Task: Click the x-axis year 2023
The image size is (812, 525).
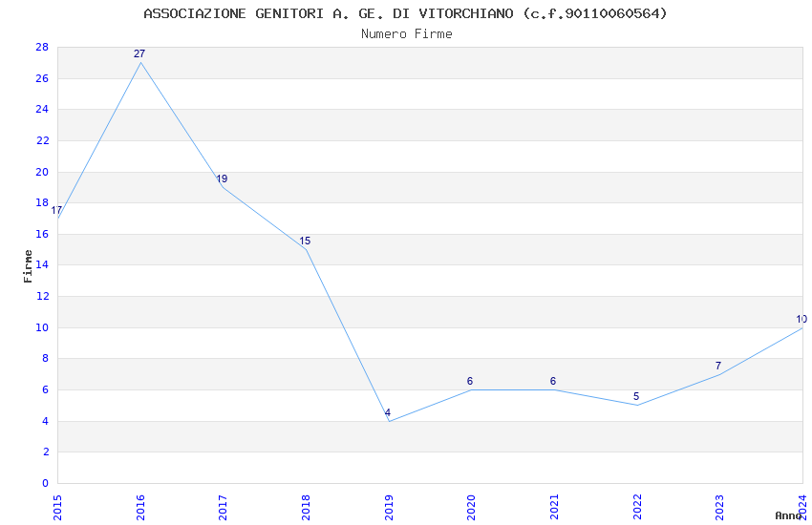Action: tap(719, 508)
